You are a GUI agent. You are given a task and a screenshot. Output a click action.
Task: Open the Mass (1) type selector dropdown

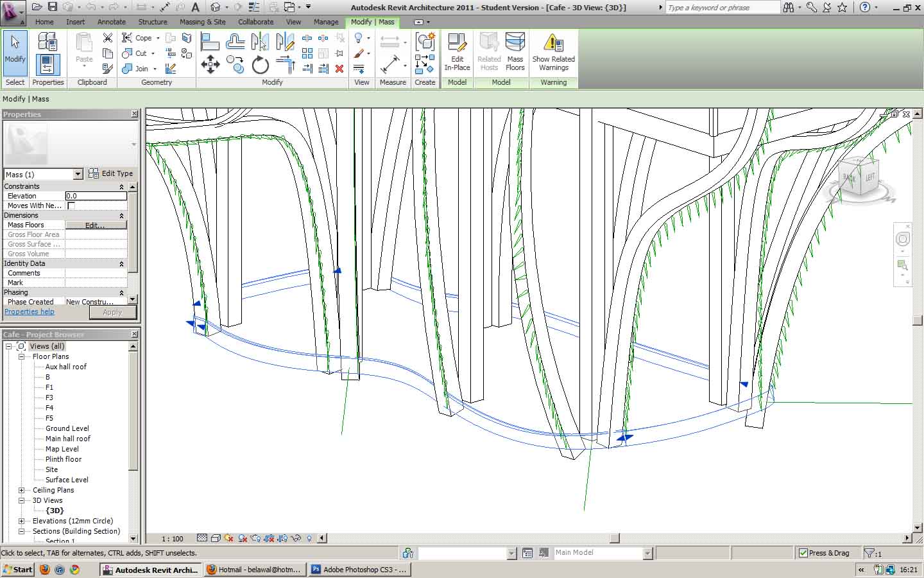click(78, 175)
